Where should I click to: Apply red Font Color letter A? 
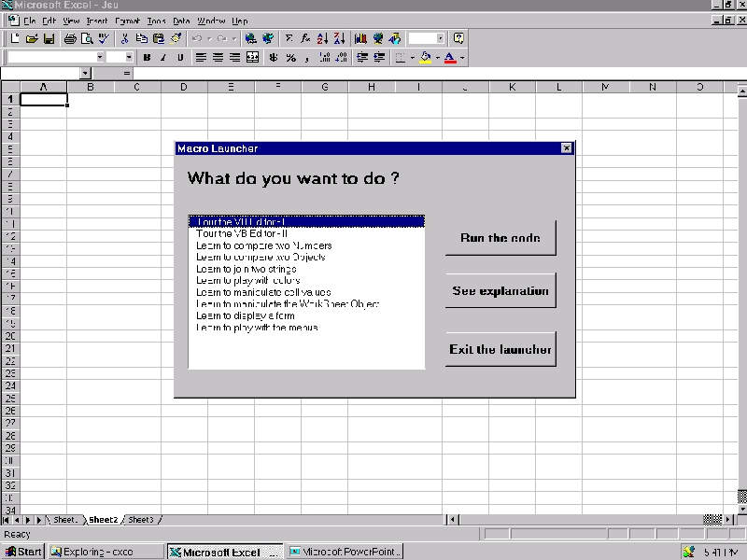pyautogui.click(x=450, y=58)
